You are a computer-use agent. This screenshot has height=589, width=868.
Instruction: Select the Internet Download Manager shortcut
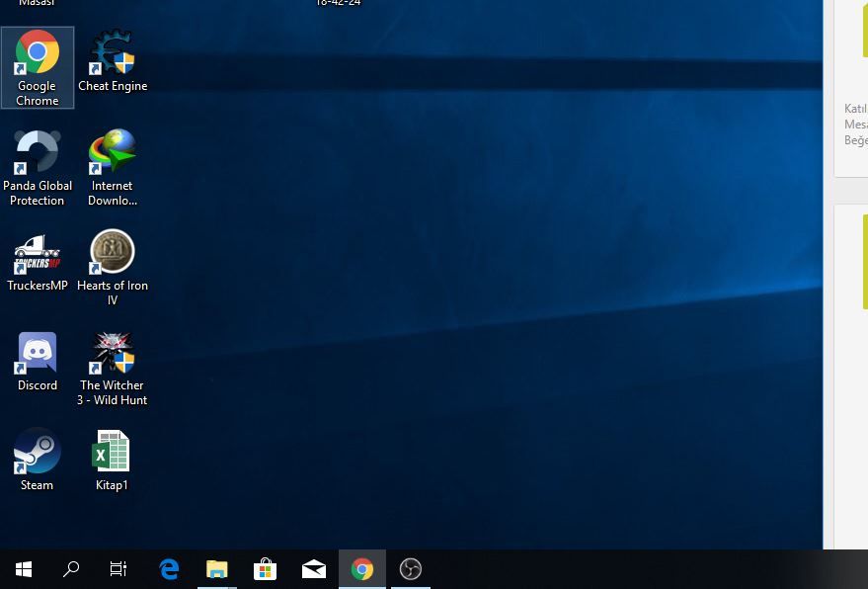113,168
